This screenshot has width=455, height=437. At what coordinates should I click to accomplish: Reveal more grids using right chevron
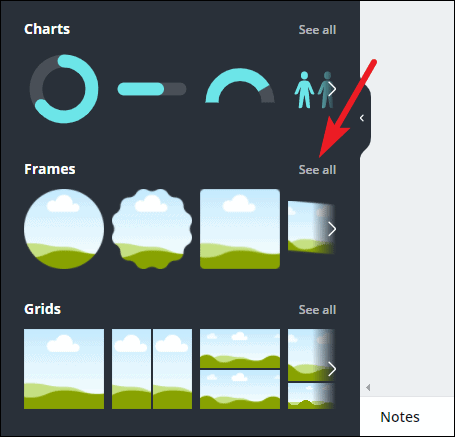click(332, 369)
